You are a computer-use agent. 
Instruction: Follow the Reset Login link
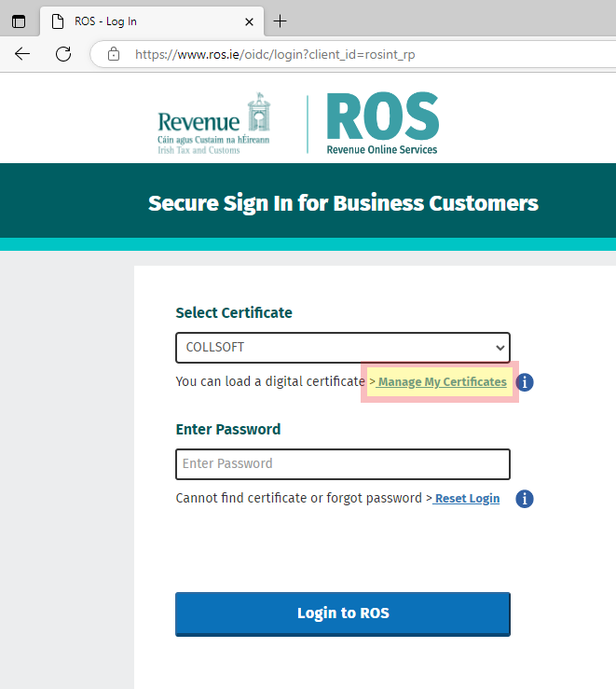point(467,499)
